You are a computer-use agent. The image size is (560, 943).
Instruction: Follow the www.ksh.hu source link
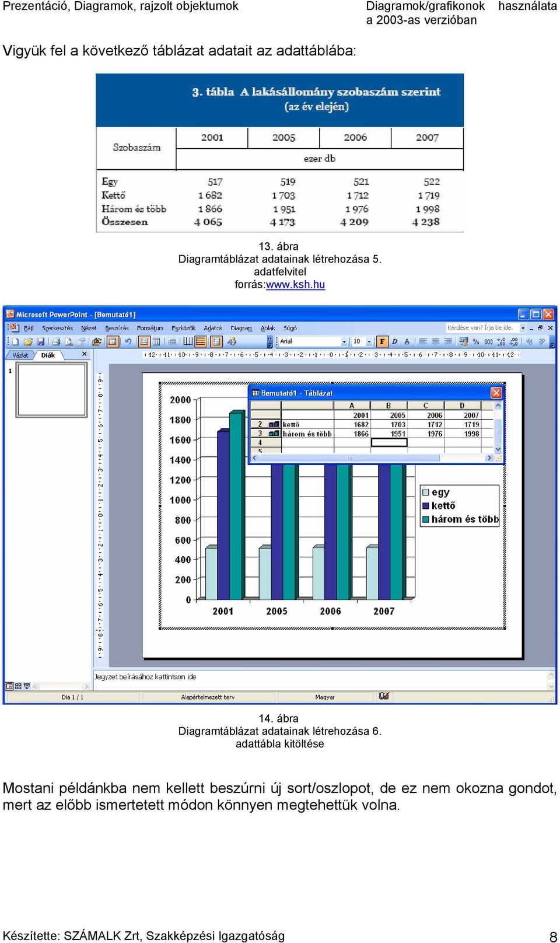click(x=295, y=285)
